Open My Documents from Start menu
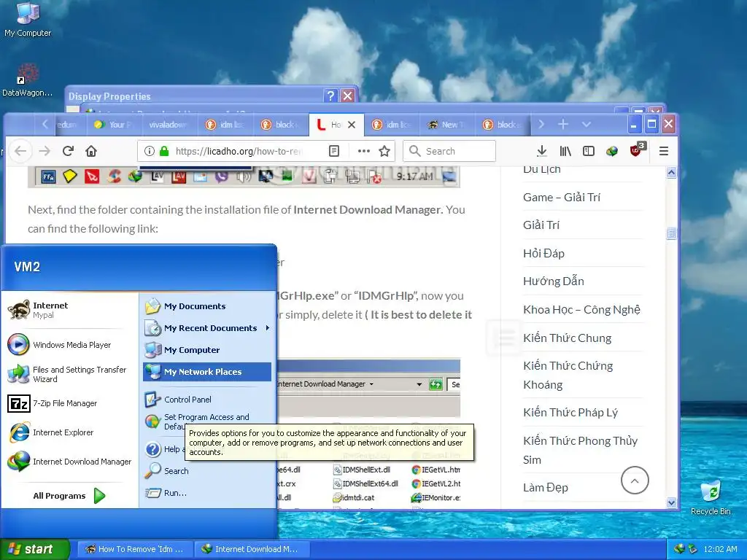Viewport: 747px width, 560px height. [206, 306]
